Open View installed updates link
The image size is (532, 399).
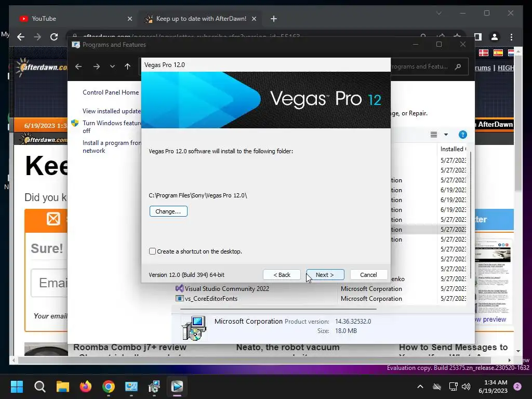112,111
